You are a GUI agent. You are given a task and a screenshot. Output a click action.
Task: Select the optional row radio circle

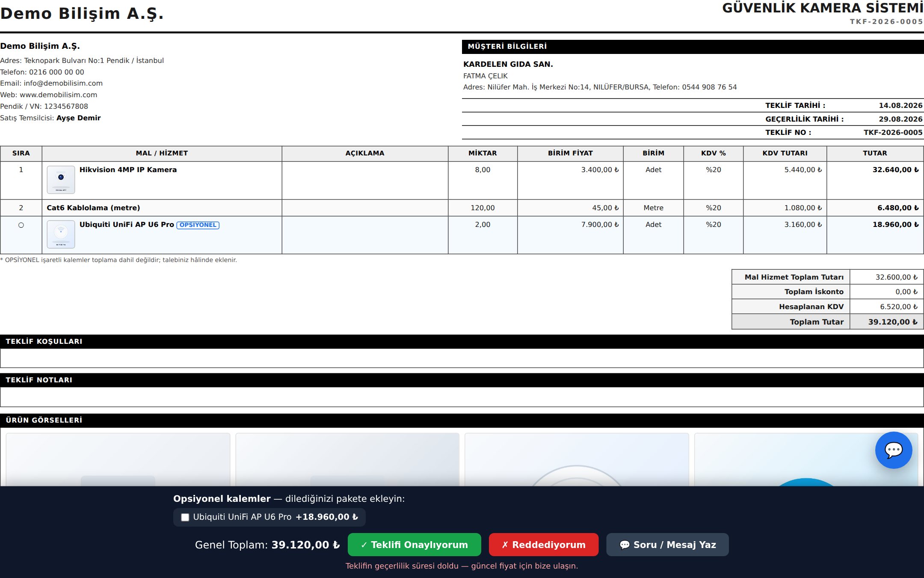(x=21, y=225)
